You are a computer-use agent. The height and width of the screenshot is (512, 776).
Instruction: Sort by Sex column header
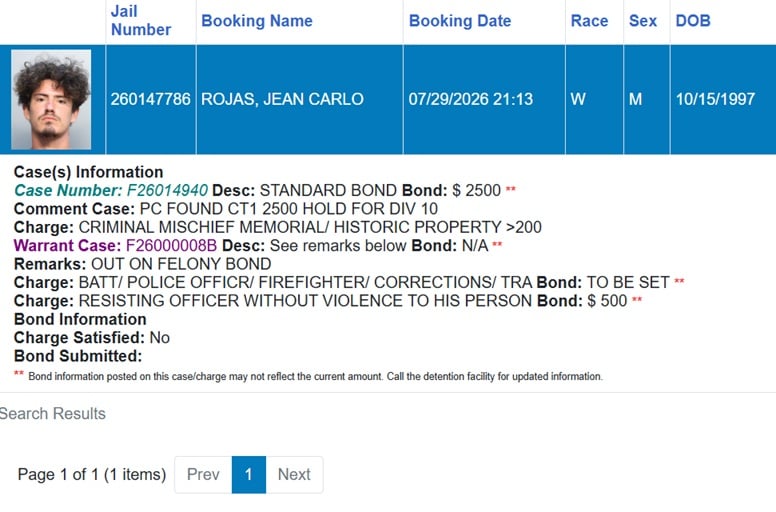tap(642, 21)
